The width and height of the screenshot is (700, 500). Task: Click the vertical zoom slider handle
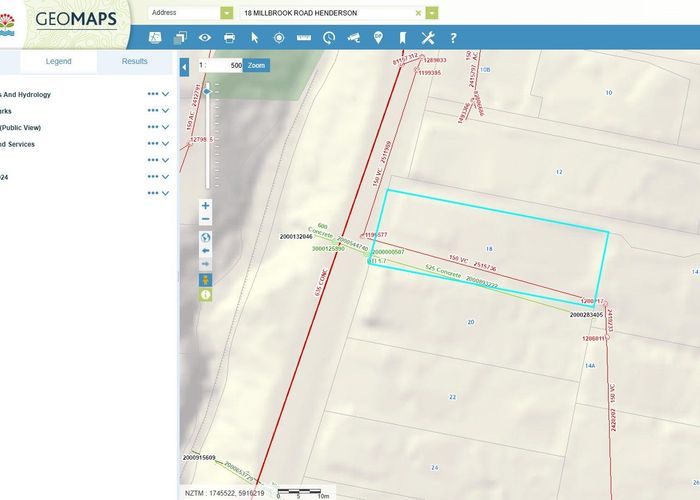point(207,91)
